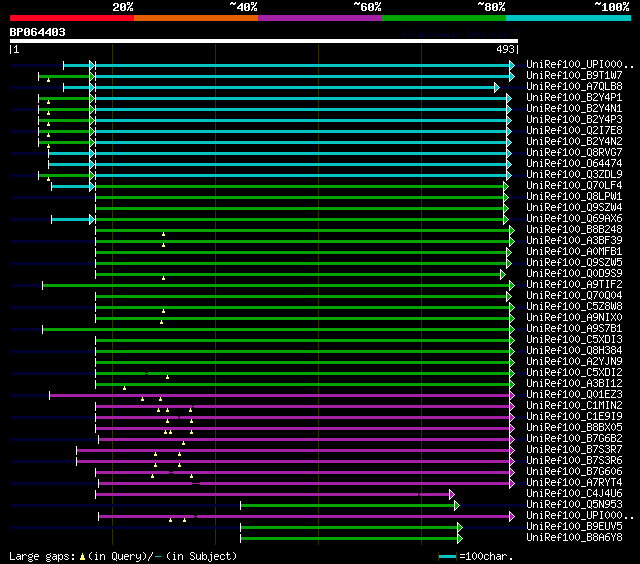Viewport: 640px width, 564px height.
Task: Select the BP064403 query name
Action: 38,32
